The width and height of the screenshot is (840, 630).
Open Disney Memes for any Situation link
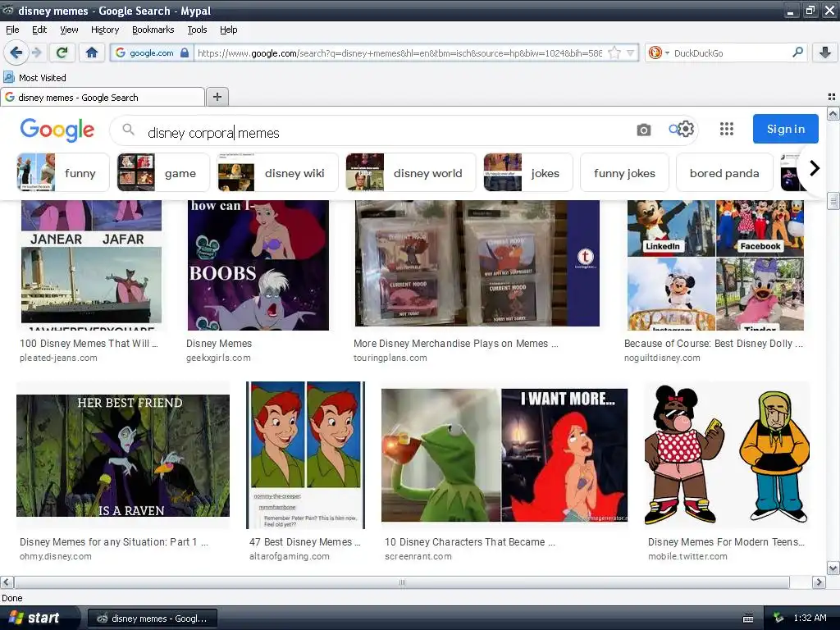pyautogui.click(x=113, y=541)
